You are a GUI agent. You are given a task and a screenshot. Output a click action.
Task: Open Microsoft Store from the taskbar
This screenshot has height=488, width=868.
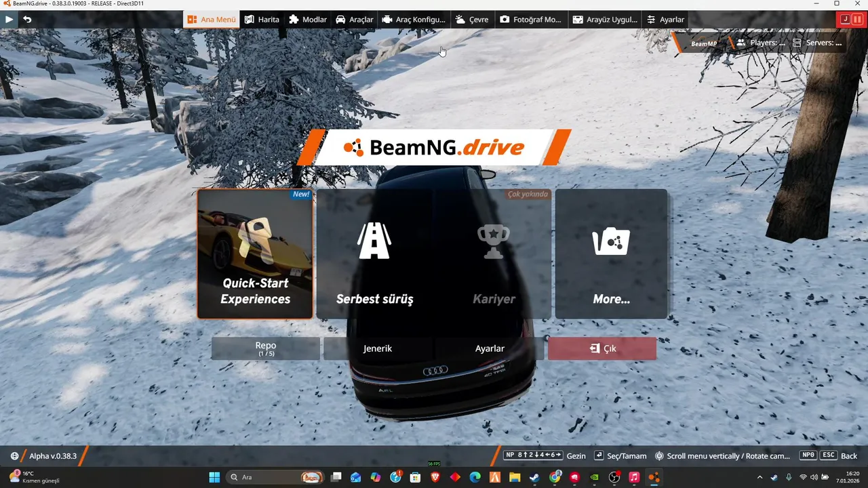416,477
